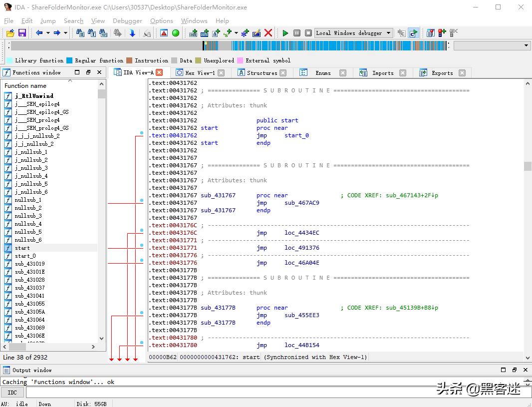Open the Debugger menu
532x407 pixels.
coord(127,20)
